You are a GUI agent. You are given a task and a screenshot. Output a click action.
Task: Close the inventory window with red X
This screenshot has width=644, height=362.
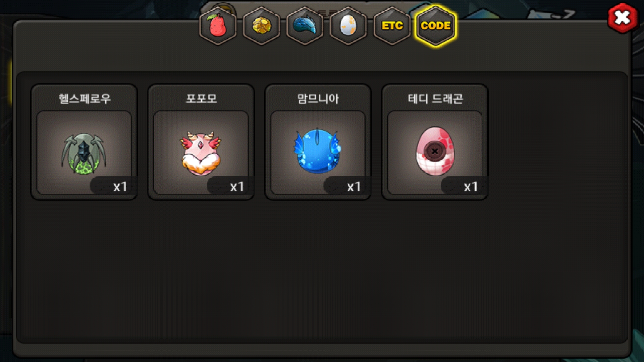(x=622, y=18)
